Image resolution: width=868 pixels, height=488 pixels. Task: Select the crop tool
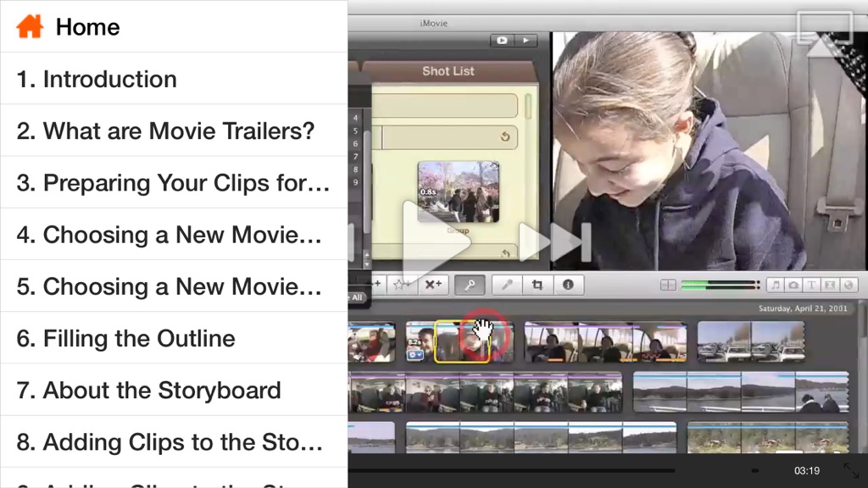point(537,285)
